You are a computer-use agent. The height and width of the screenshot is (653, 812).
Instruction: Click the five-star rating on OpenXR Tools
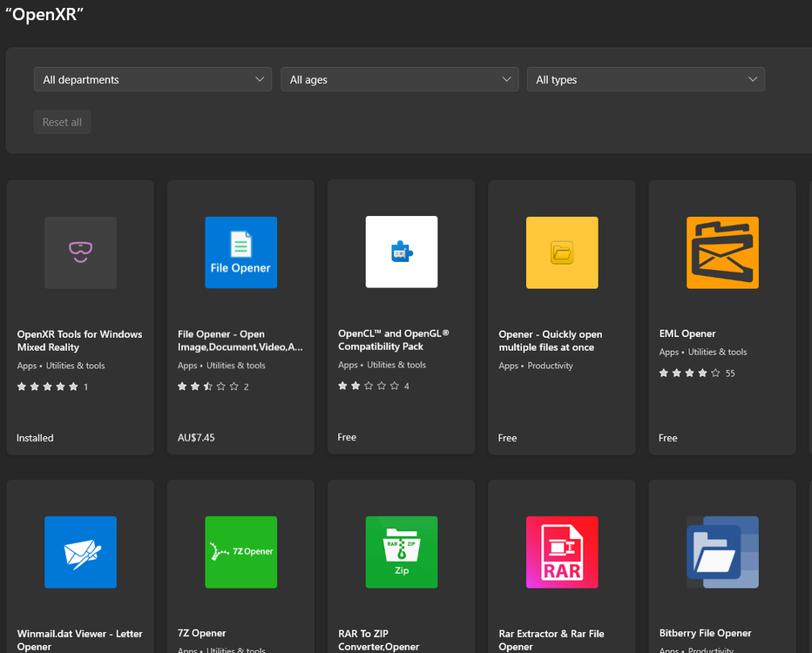[48, 387]
